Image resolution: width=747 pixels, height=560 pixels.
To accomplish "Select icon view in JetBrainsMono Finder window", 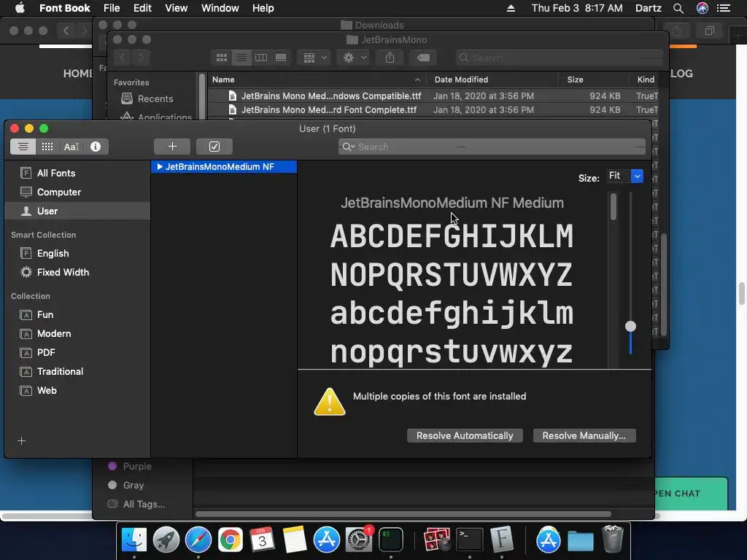I will (222, 58).
